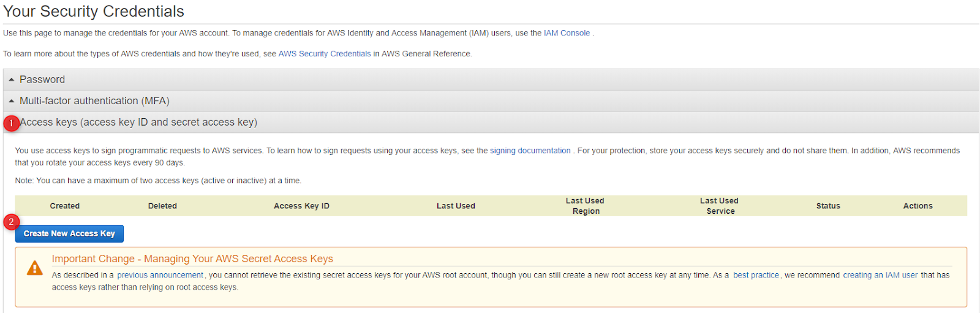Click the Access Key ID column header
The width and height of the screenshot is (980, 313).
[301, 206]
